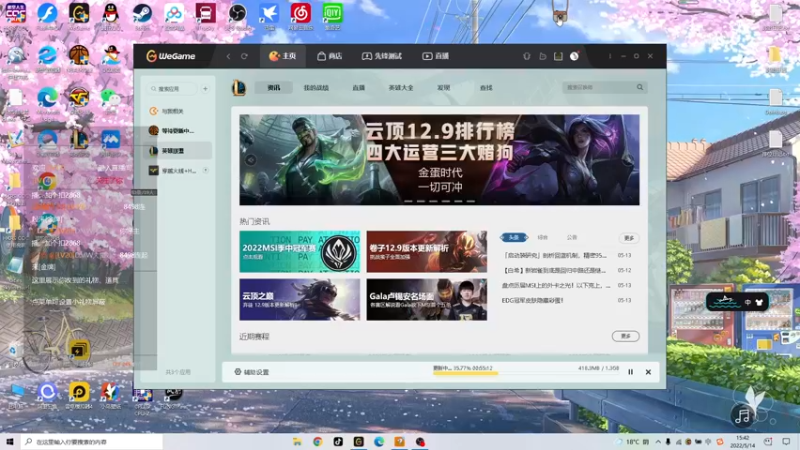The image size is (800, 450).
Task: Open the 【白嫖】 news headline
Action: [x=554, y=270]
